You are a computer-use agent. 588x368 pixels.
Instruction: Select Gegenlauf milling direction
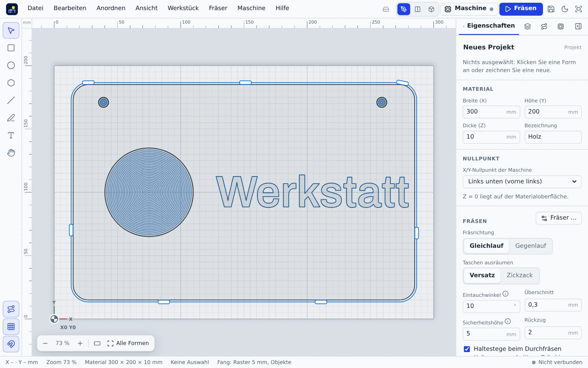click(x=530, y=246)
